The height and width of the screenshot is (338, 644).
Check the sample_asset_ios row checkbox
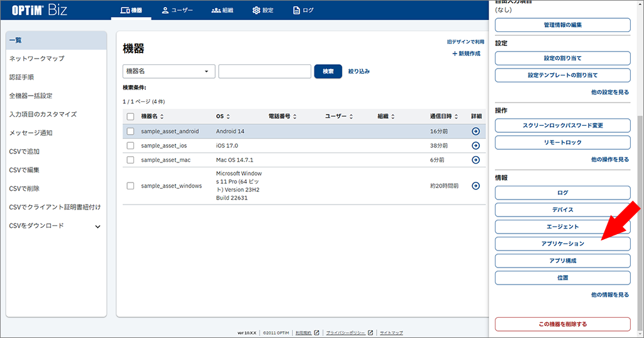[x=130, y=145]
